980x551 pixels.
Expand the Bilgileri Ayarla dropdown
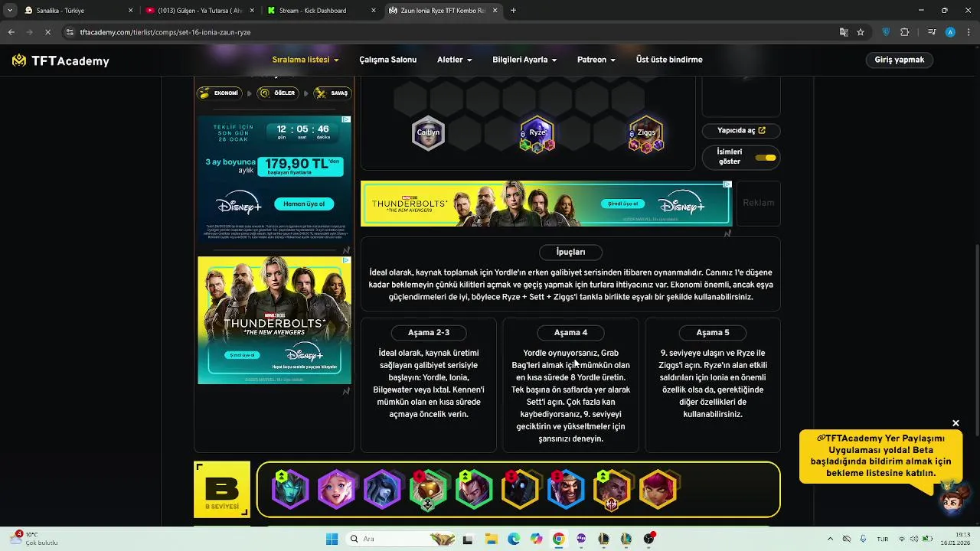(x=524, y=60)
